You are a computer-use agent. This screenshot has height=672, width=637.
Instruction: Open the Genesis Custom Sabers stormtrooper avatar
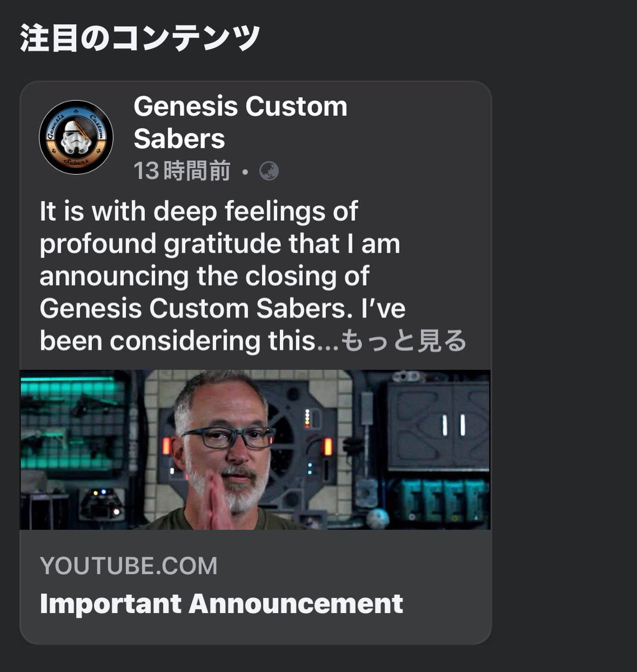coord(76,138)
